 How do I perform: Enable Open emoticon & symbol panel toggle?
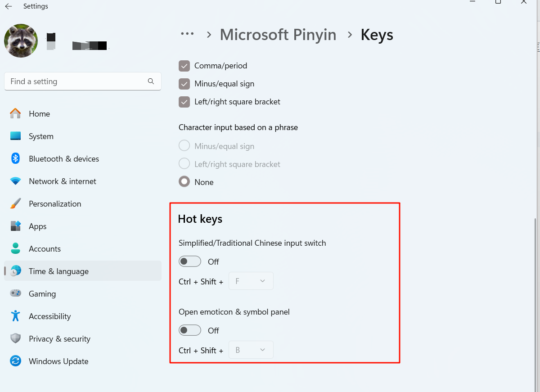tap(190, 330)
